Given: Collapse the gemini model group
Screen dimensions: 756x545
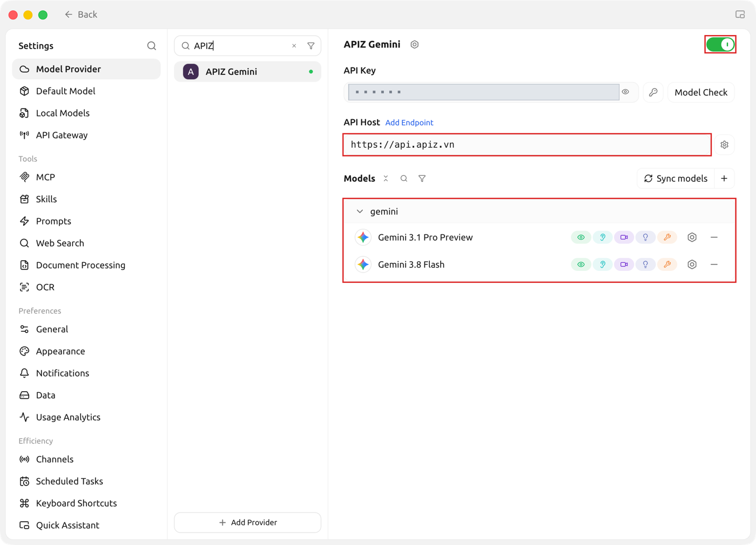Looking at the screenshot, I should coord(360,212).
